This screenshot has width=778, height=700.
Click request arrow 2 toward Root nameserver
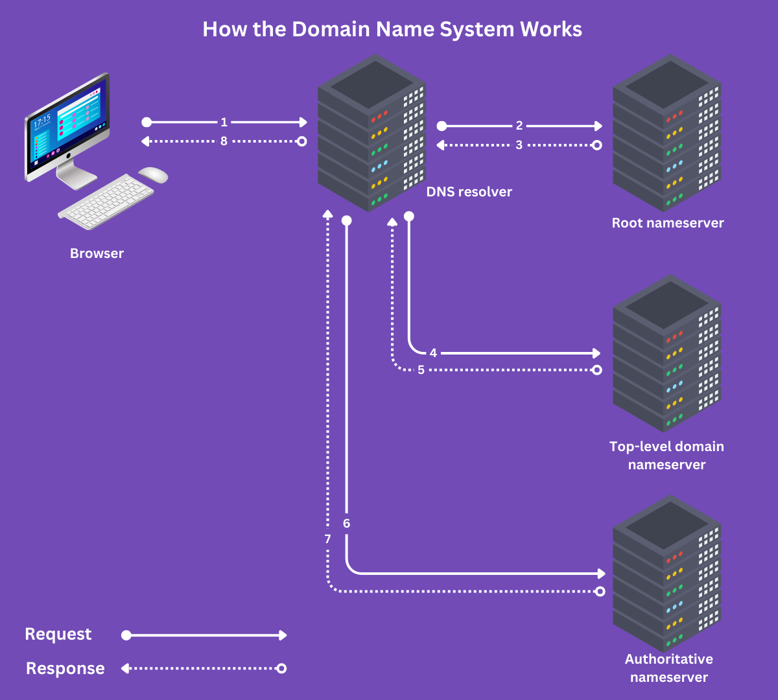[519, 126]
